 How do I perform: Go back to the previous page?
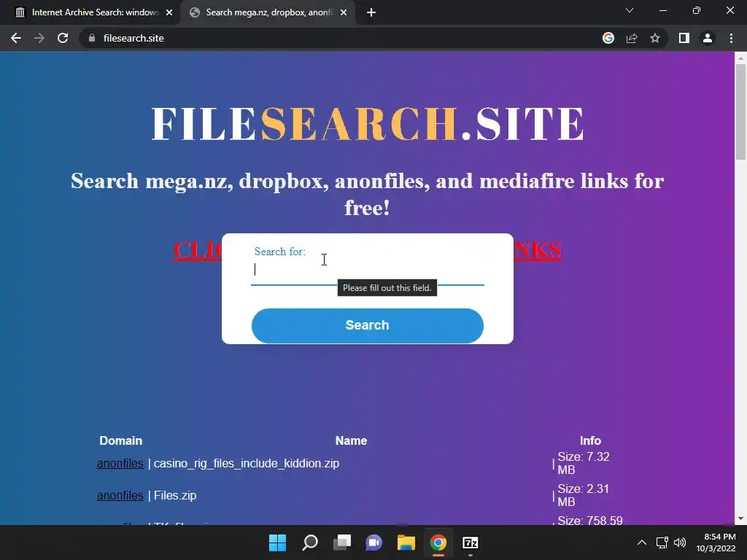pos(16,38)
